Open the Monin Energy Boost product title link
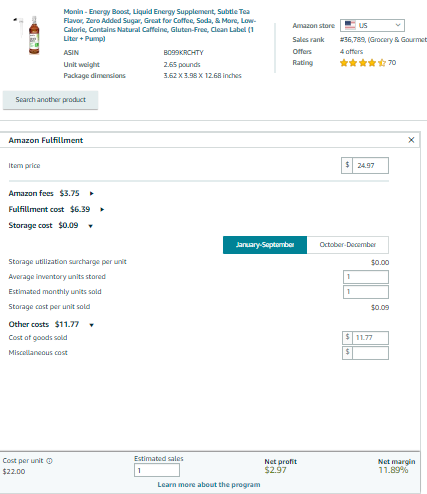 (160, 25)
